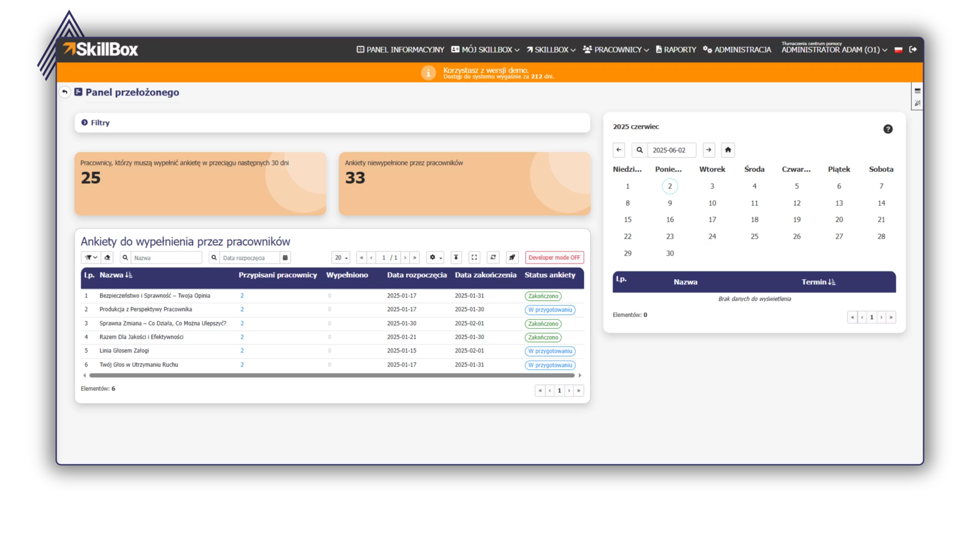This screenshot has height=551, width=980.
Task: Open ADMINISTRATOR ADAM (01) user dropdown
Action: point(834,50)
